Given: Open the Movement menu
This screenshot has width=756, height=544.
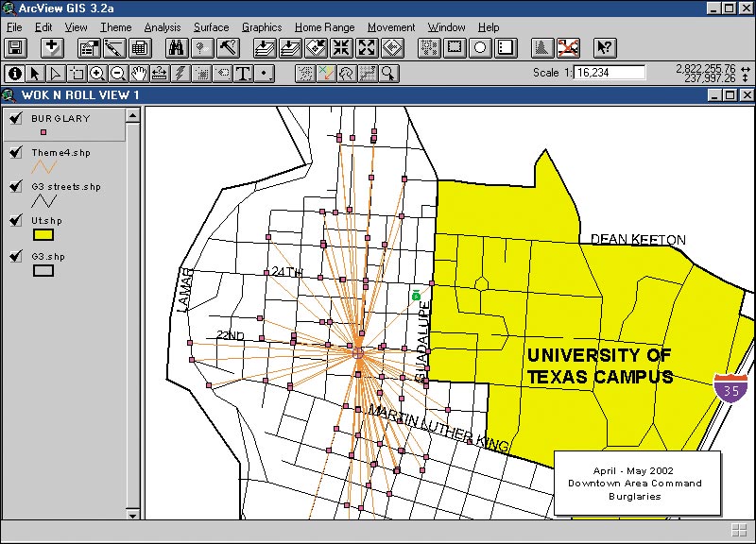Looking at the screenshot, I should tap(391, 27).
